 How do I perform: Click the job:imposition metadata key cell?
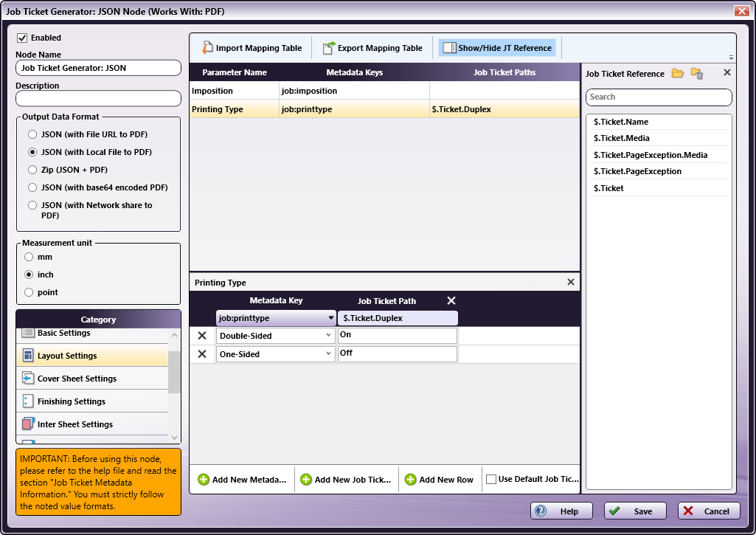coord(354,91)
